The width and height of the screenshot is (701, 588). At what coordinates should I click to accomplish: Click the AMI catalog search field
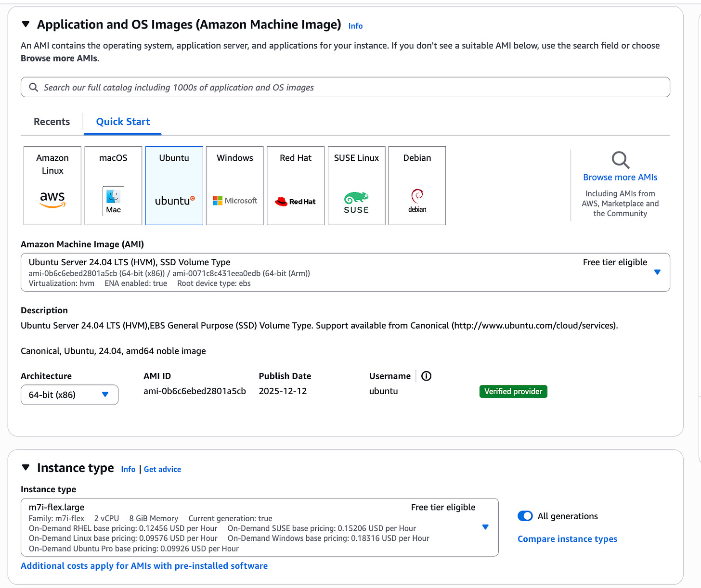coord(345,87)
